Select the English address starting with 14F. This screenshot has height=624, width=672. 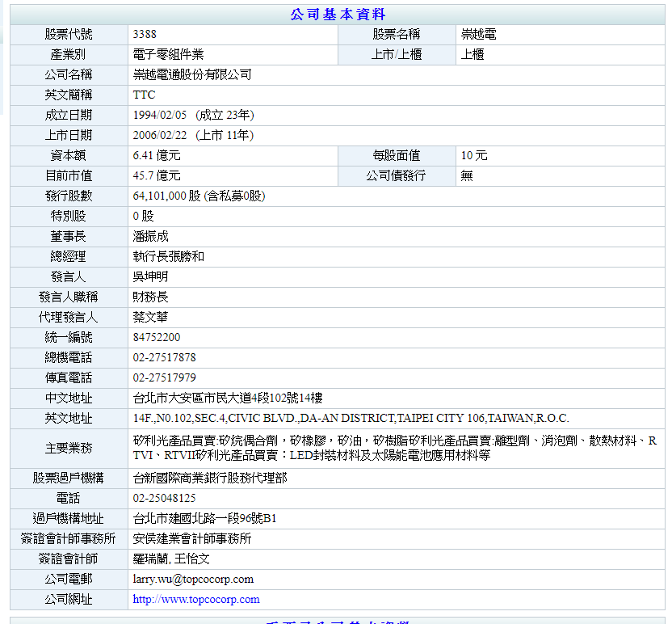351,418
